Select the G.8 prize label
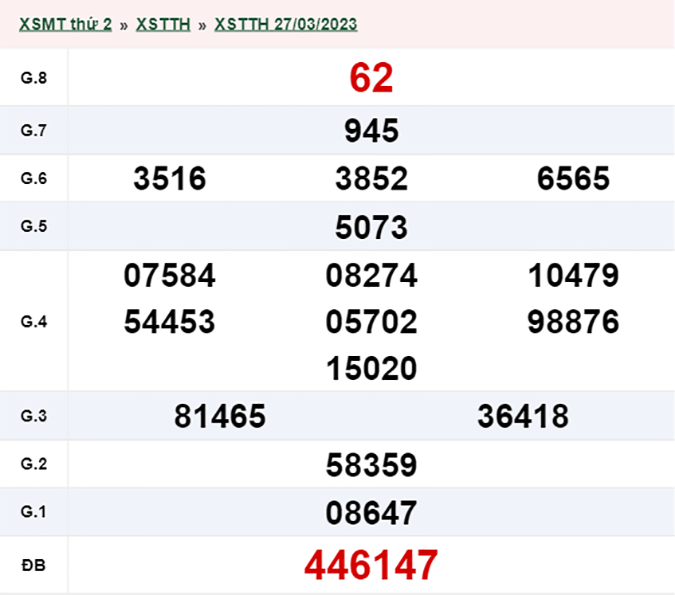This screenshot has height=595, width=675. pos(34,78)
